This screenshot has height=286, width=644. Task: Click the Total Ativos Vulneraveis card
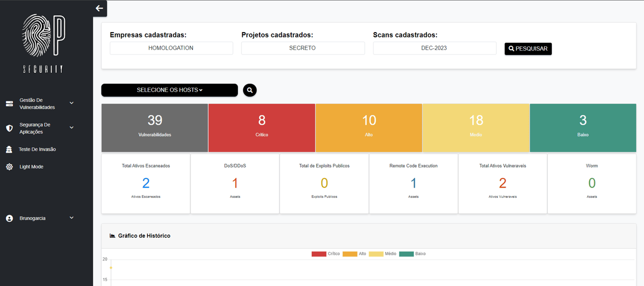pyautogui.click(x=503, y=184)
